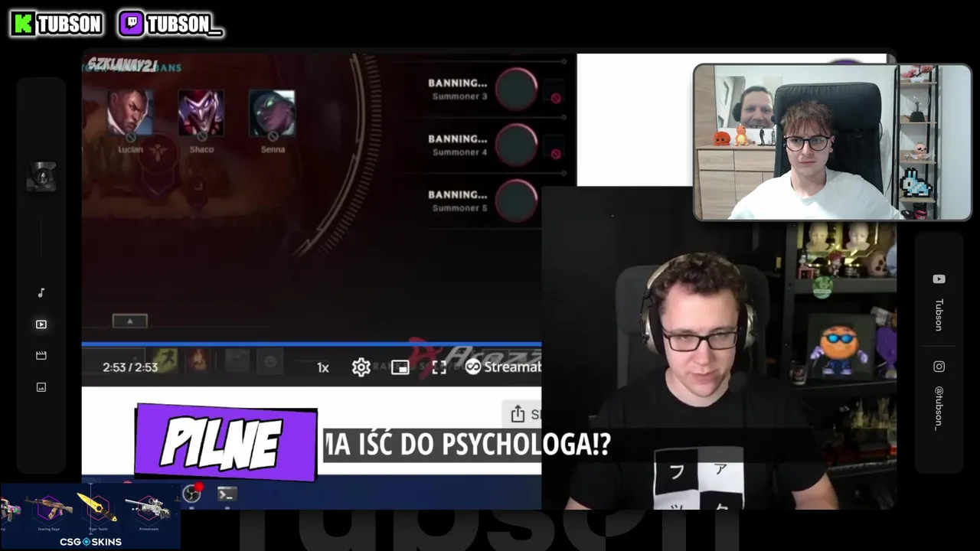This screenshot has height=551, width=980.
Task: Open OBS Studio icon in the taskbar
Action: pyautogui.click(x=191, y=494)
